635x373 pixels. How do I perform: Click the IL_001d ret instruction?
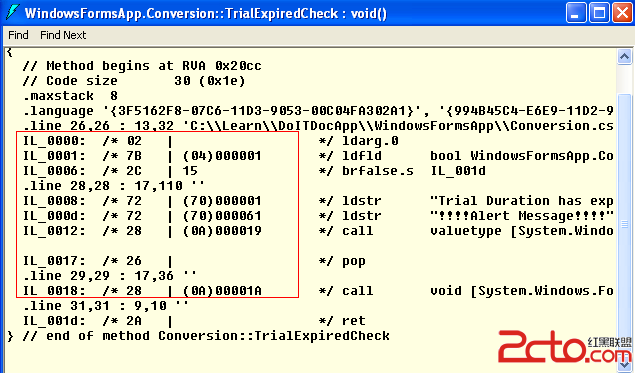click(x=194, y=321)
